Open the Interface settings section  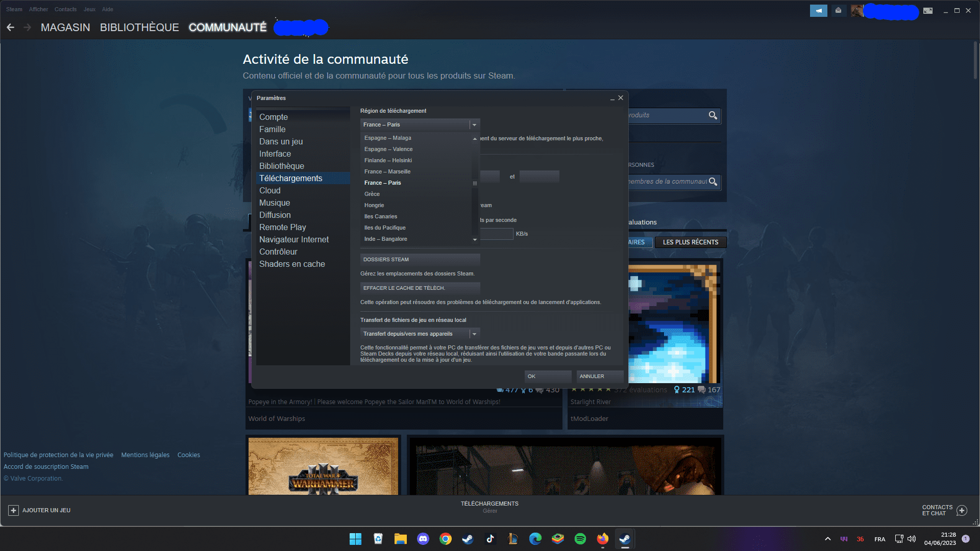coord(275,154)
